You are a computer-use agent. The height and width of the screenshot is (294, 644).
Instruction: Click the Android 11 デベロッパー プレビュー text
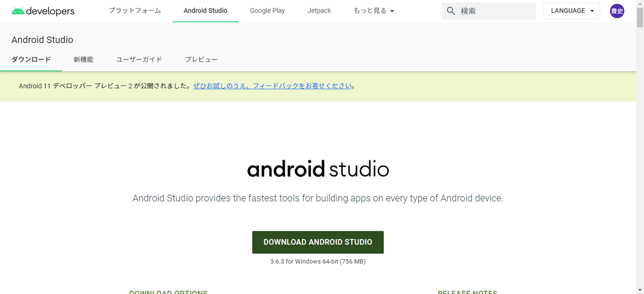105,86
